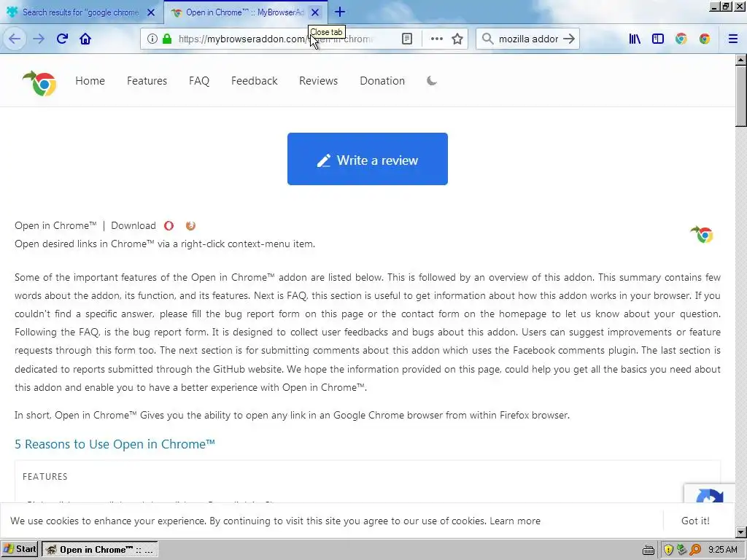Open the 5 Reasons to Use heading link
The width and height of the screenshot is (747, 560).
115,444
